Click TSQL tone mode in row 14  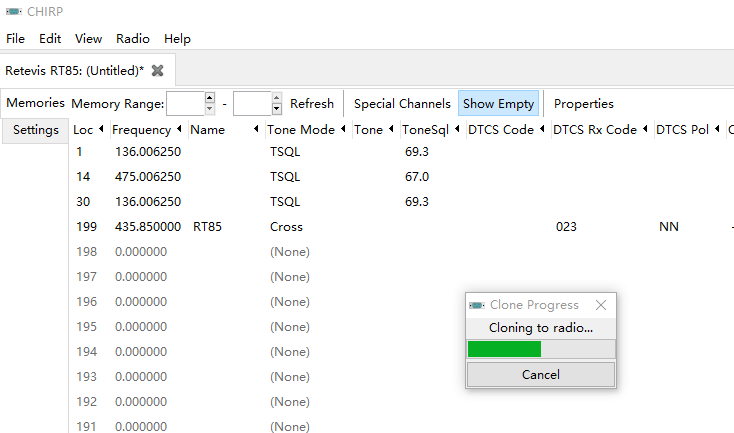click(285, 177)
